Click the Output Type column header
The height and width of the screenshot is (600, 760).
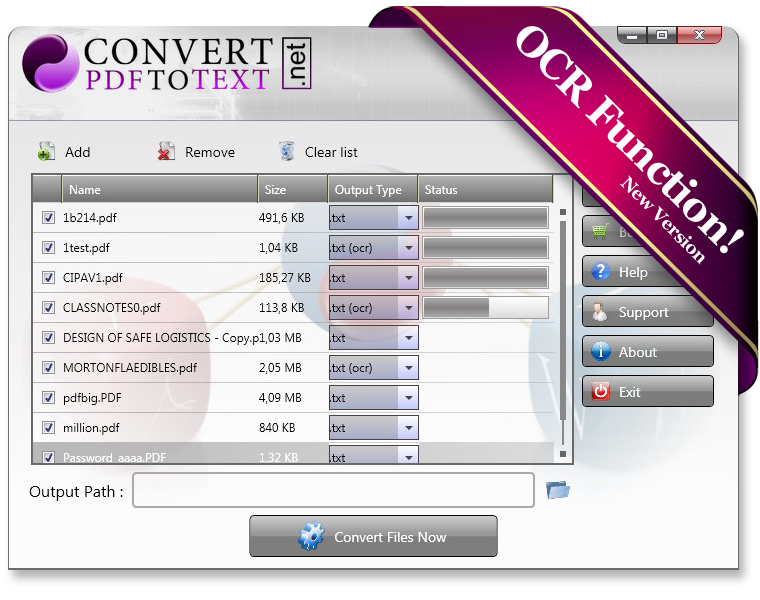[373, 189]
